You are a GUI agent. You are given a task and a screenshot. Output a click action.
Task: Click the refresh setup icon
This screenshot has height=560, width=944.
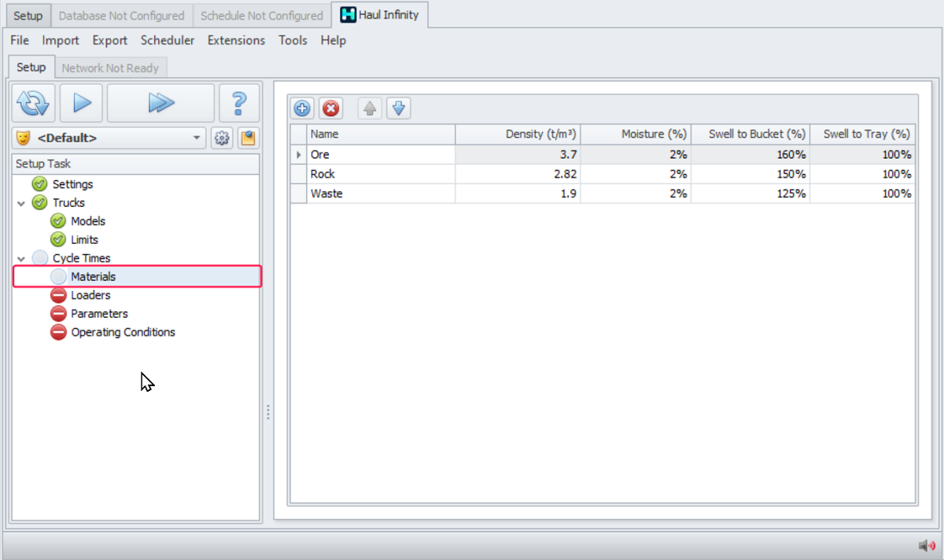pyautogui.click(x=33, y=103)
